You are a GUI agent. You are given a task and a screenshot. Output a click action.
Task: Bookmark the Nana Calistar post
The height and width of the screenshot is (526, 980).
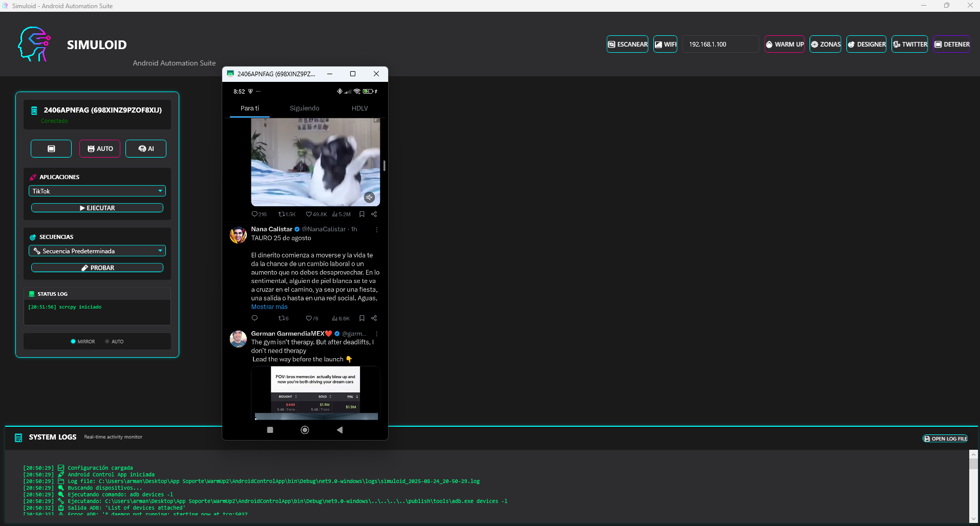click(361, 318)
